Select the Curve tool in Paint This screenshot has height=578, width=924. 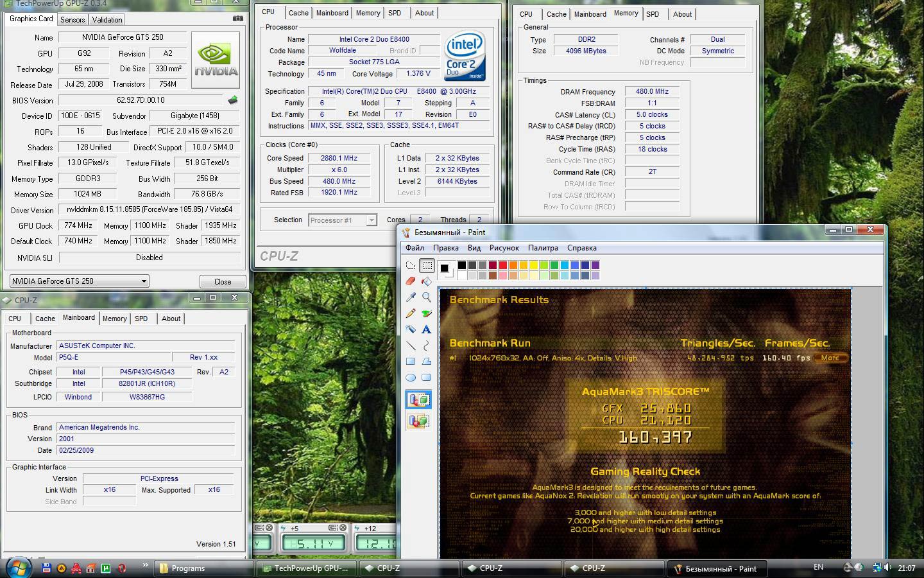427,346
